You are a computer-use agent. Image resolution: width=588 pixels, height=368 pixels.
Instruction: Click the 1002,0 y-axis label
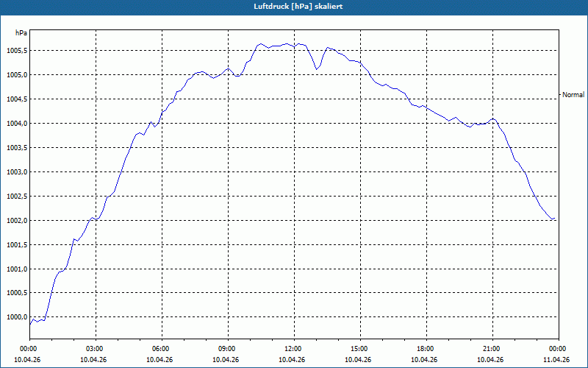tap(17, 220)
